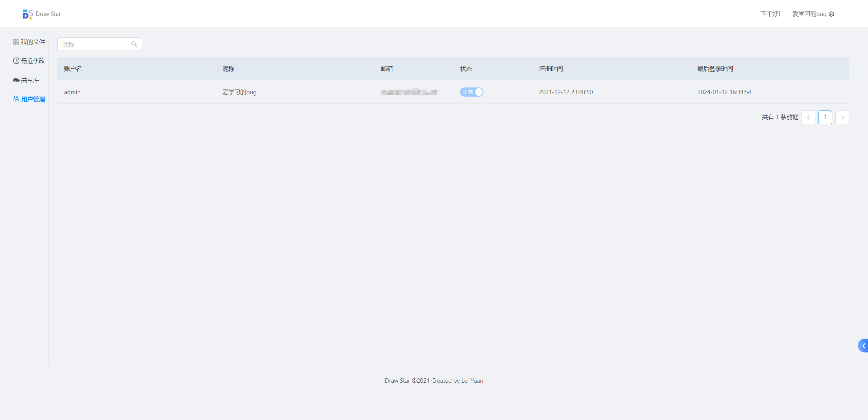
Task: Click the search magnifier icon
Action: point(134,44)
